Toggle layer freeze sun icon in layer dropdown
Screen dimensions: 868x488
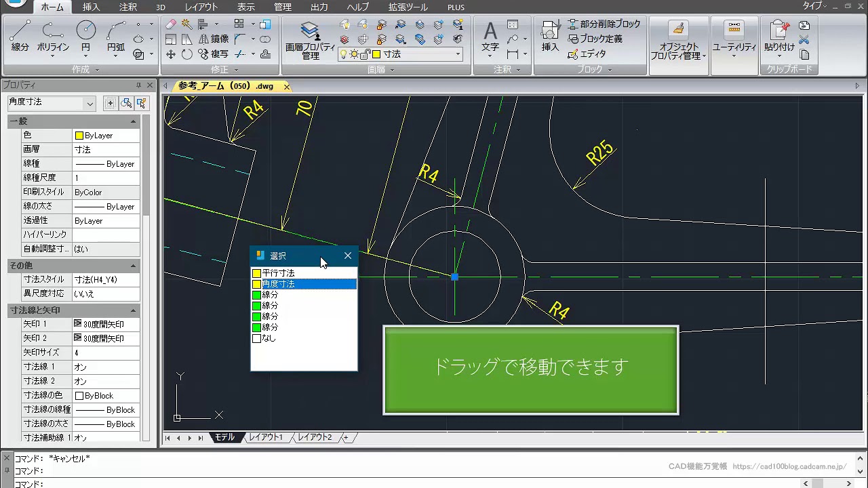coord(355,54)
